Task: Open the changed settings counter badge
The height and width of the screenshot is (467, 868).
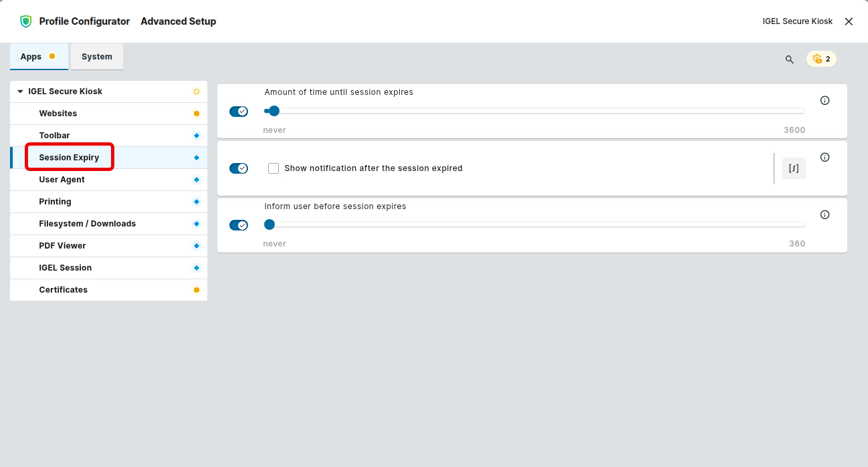Action: point(821,59)
